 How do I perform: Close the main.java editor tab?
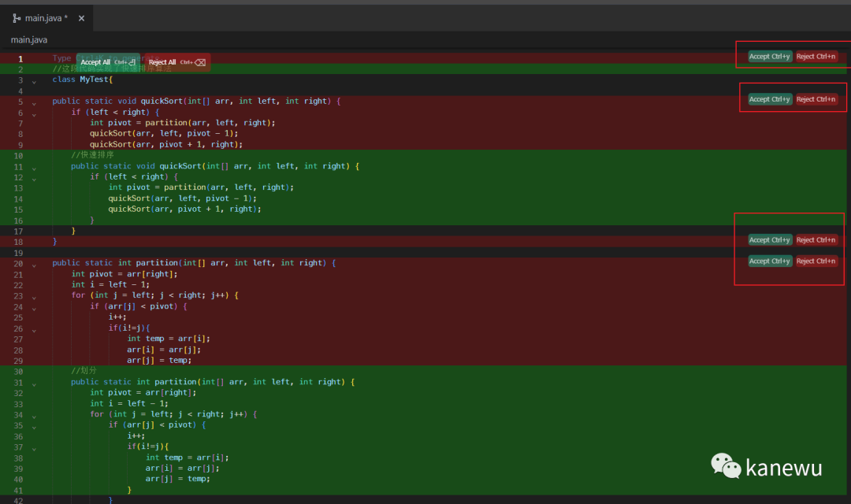click(x=81, y=18)
